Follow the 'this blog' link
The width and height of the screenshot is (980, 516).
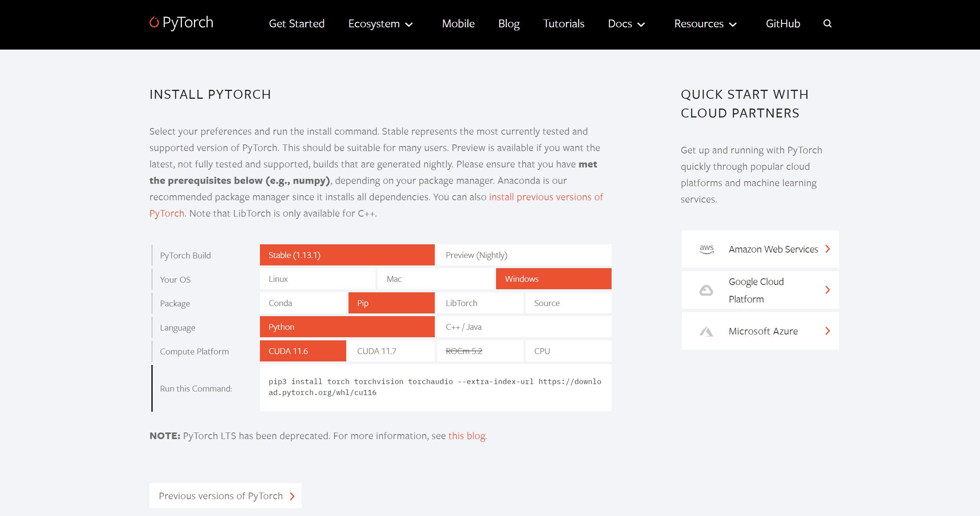(467, 436)
